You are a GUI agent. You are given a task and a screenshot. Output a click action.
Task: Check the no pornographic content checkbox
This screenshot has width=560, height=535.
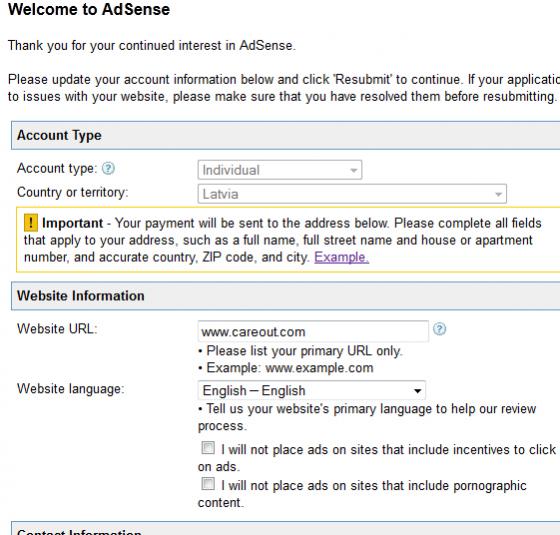[208, 484]
